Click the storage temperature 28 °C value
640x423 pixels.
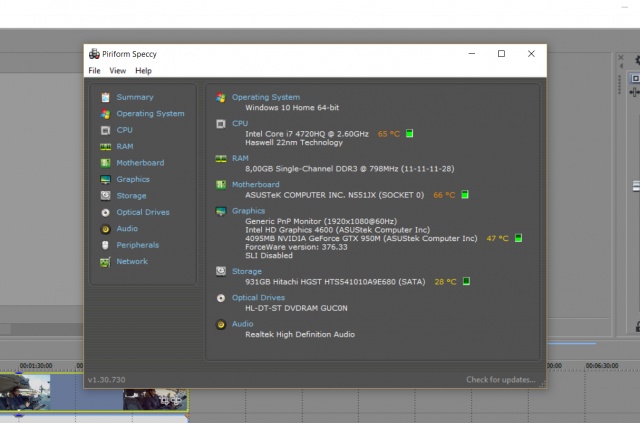tap(445, 282)
